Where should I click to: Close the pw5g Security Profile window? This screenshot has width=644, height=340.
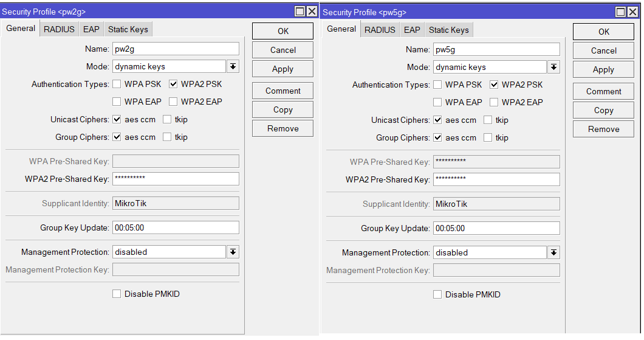click(x=633, y=12)
